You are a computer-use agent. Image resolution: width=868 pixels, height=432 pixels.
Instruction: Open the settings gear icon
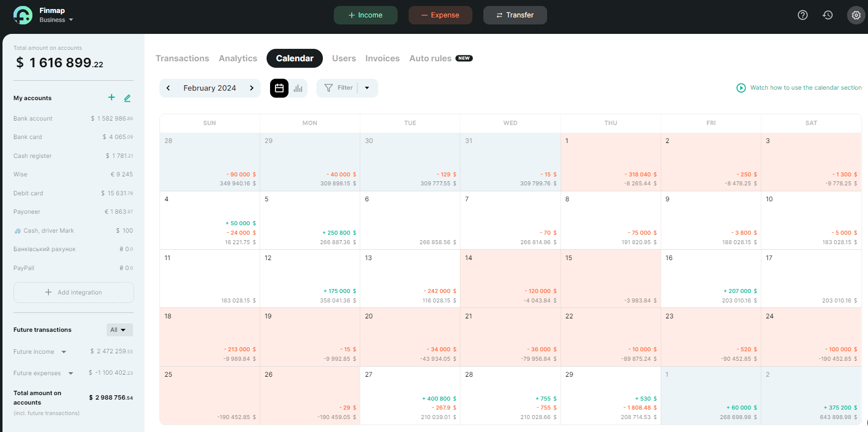click(856, 15)
